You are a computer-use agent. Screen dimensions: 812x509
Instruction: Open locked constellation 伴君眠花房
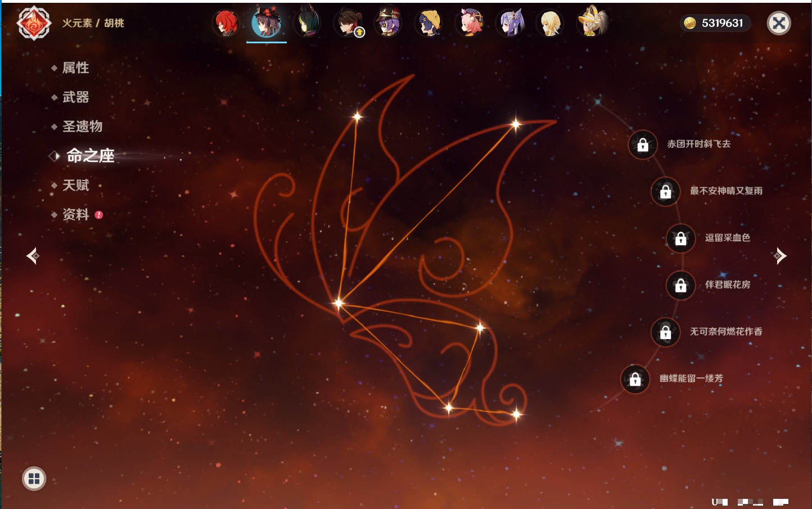point(680,285)
